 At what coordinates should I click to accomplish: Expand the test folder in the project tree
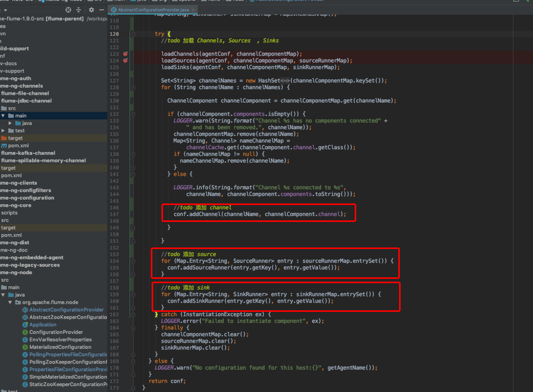point(3,131)
